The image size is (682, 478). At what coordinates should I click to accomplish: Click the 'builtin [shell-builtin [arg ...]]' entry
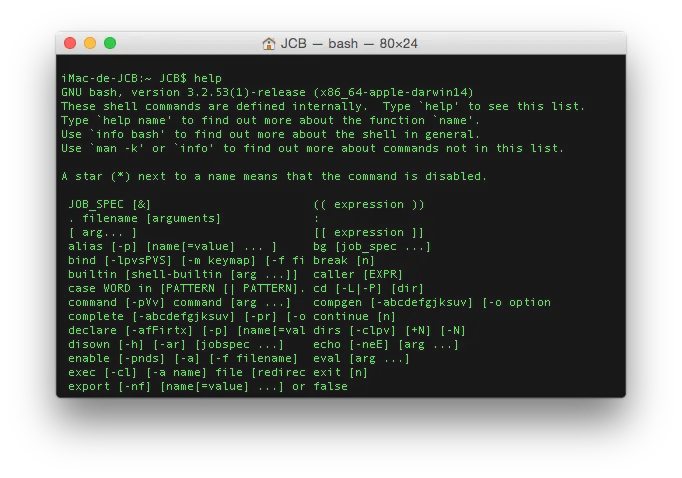[183, 274]
